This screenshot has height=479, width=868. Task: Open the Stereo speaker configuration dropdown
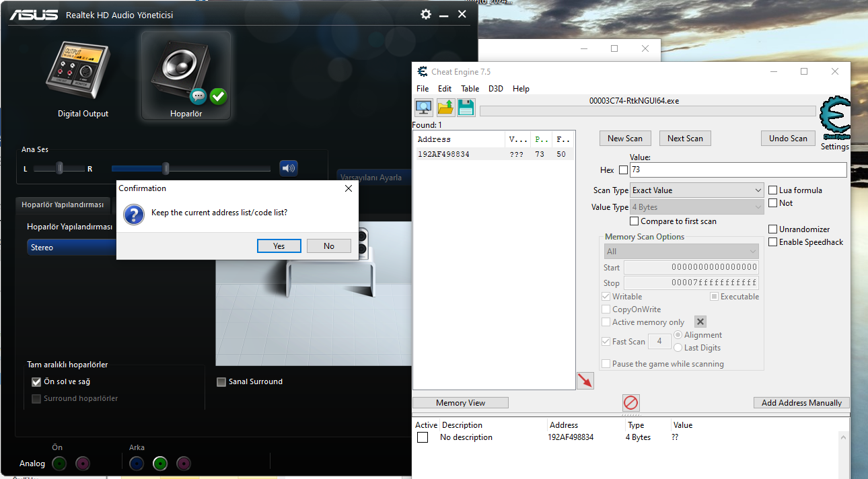click(72, 248)
